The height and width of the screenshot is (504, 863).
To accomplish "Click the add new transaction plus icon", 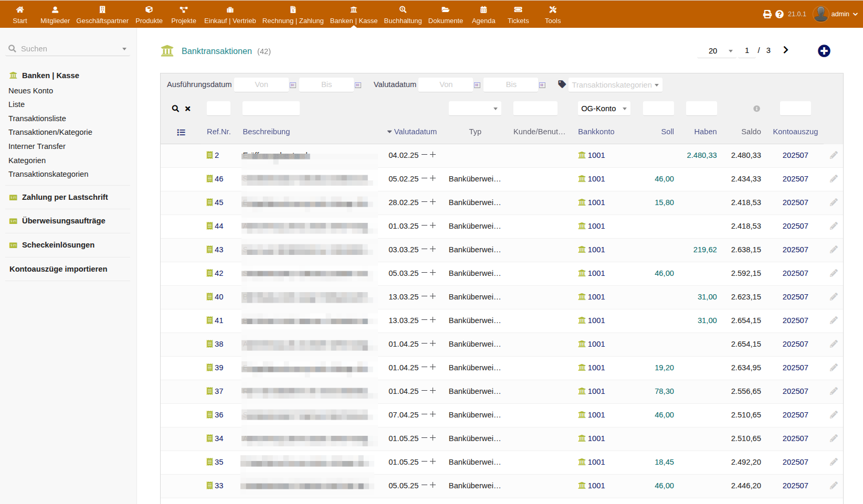I will [x=824, y=51].
